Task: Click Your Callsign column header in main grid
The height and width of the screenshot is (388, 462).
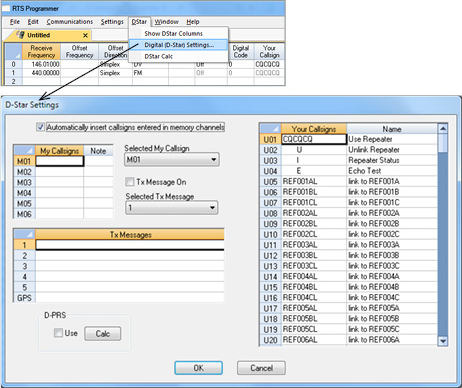Action: coord(269,51)
